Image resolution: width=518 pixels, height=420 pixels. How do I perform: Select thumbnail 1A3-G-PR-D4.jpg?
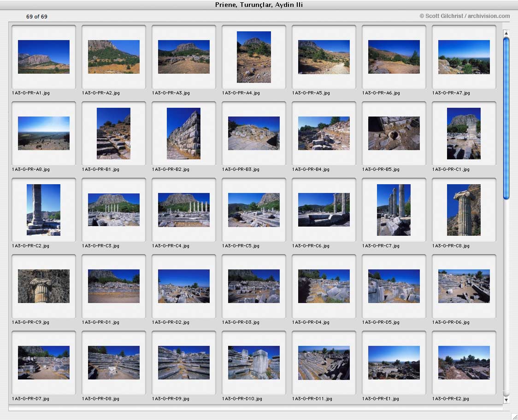click(x=324, y=286)
